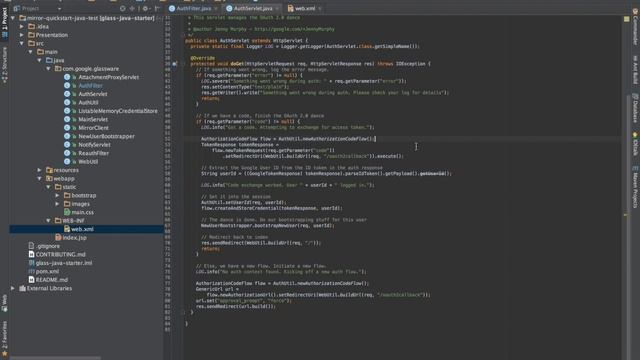This screenshot has height=360, width=640.
Task: Expand the bootstrap folder
Action: [x=57, y=196]
